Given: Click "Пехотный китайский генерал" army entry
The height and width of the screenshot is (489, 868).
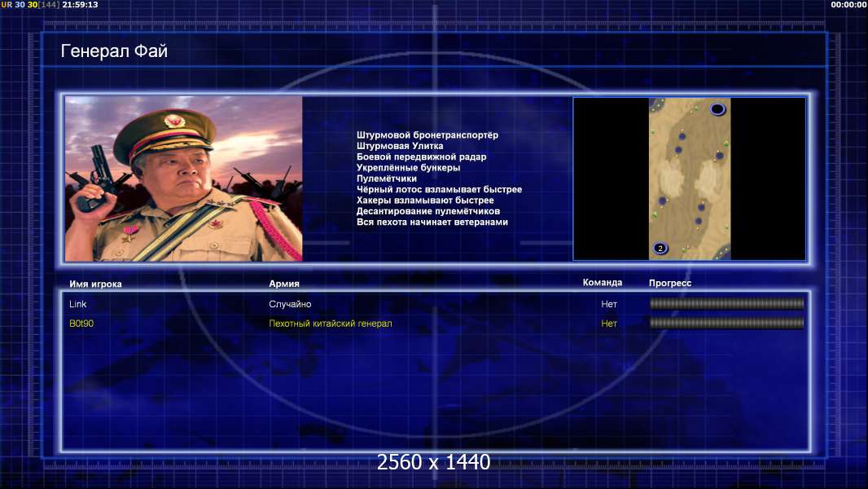Looking at the screenshot, I should click(331, 324).
